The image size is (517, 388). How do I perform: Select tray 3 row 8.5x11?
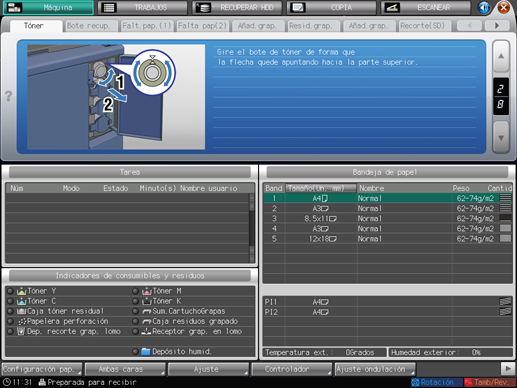(387, 219)
